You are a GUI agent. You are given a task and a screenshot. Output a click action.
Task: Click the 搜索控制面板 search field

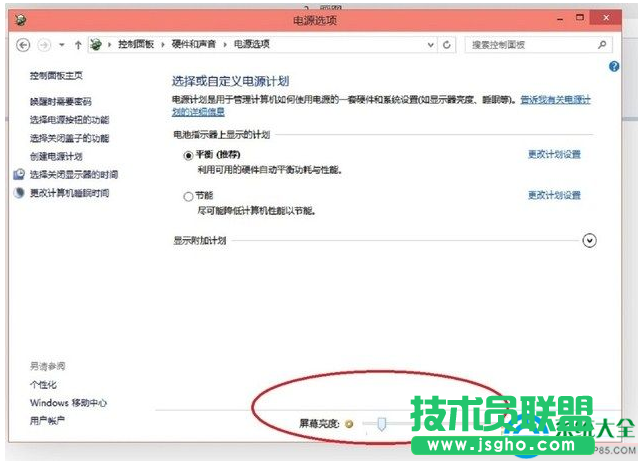pos(538,45)
